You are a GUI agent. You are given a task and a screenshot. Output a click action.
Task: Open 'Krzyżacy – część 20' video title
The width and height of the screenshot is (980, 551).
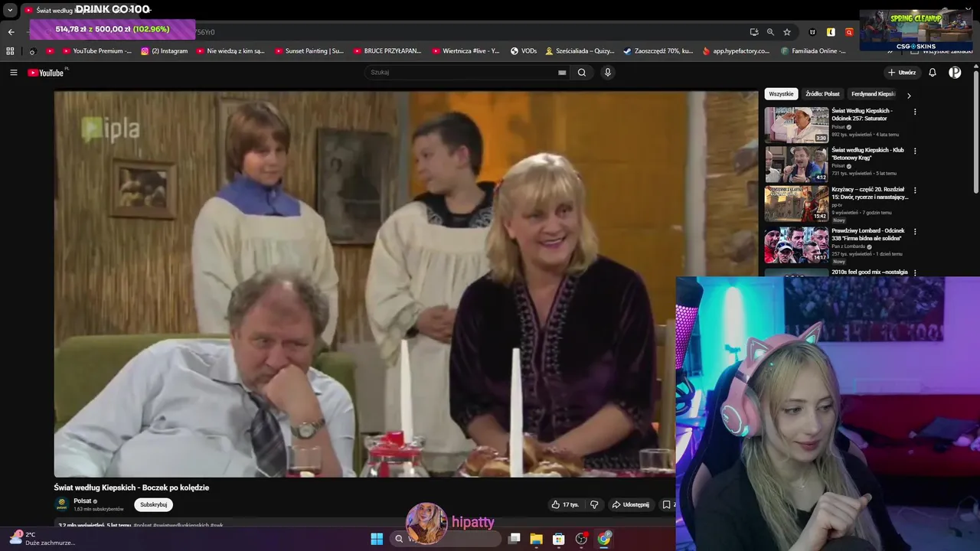click(870, 194)
